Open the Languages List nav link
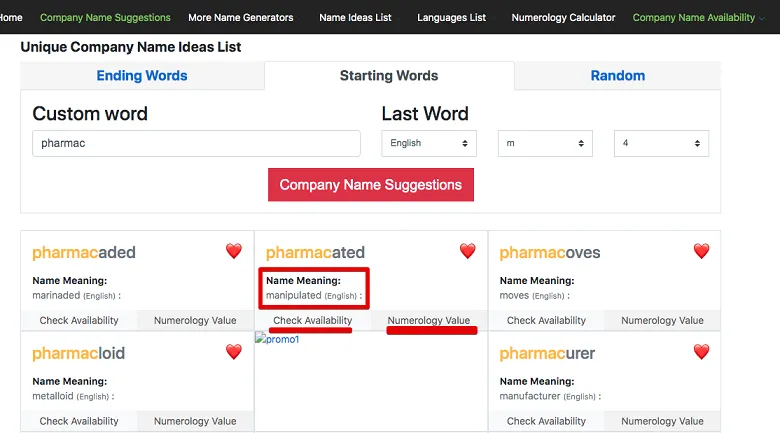 tap(451, 17)
